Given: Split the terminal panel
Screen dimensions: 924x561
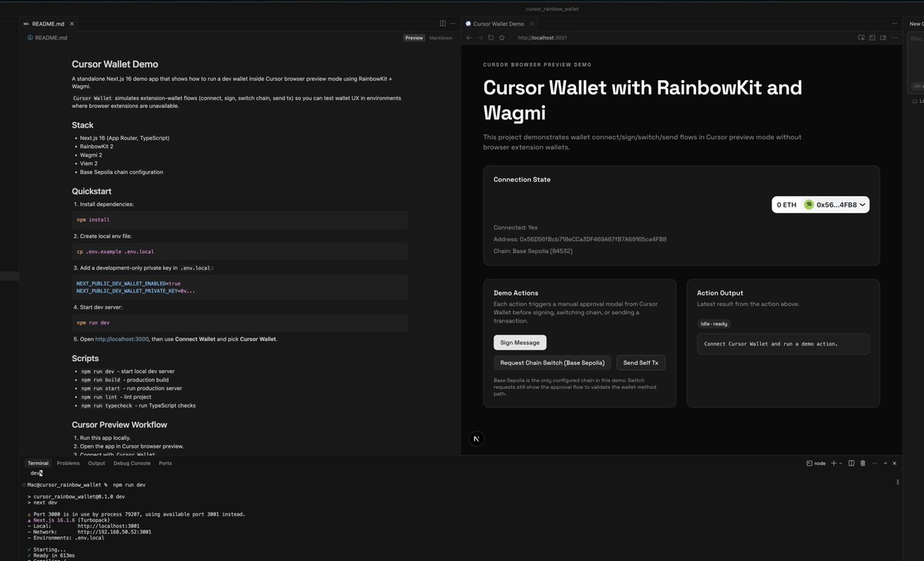Looking at the screenshot, I should click(852, 463).
